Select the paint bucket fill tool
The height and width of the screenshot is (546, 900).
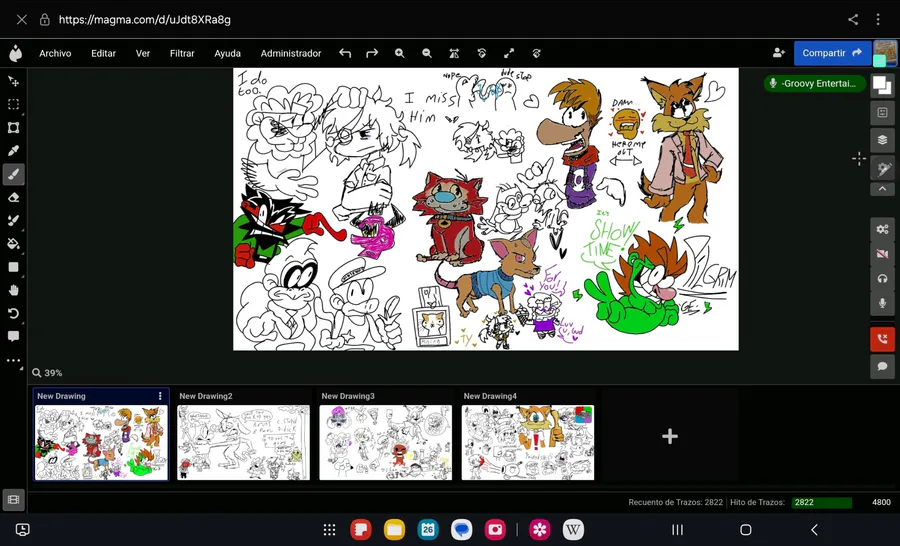click(x=14, y=243)
